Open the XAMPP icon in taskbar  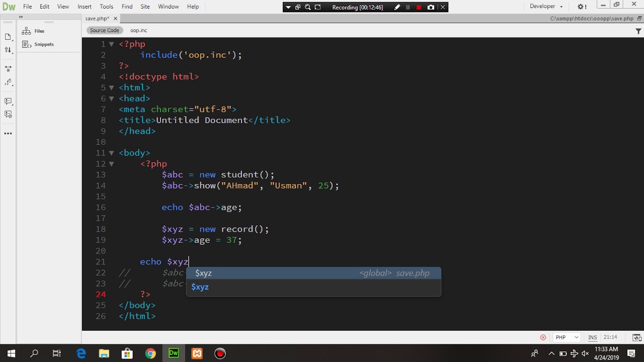[x=197, y=353]
